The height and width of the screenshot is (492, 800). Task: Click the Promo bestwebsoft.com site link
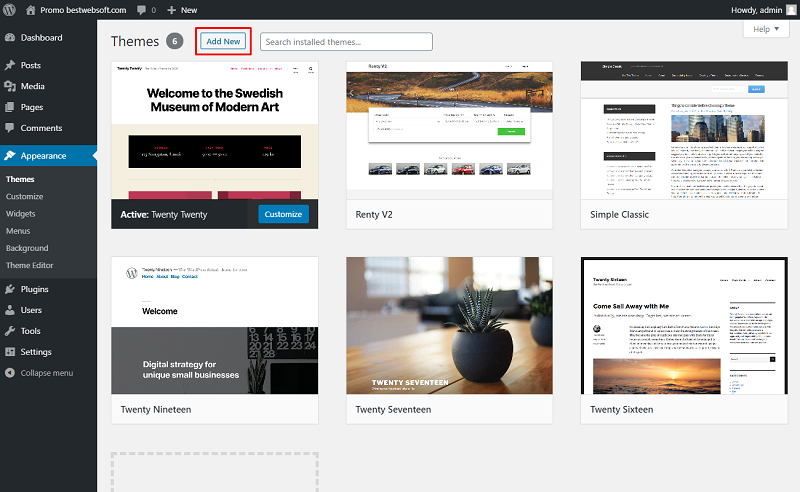coord(83,10)
